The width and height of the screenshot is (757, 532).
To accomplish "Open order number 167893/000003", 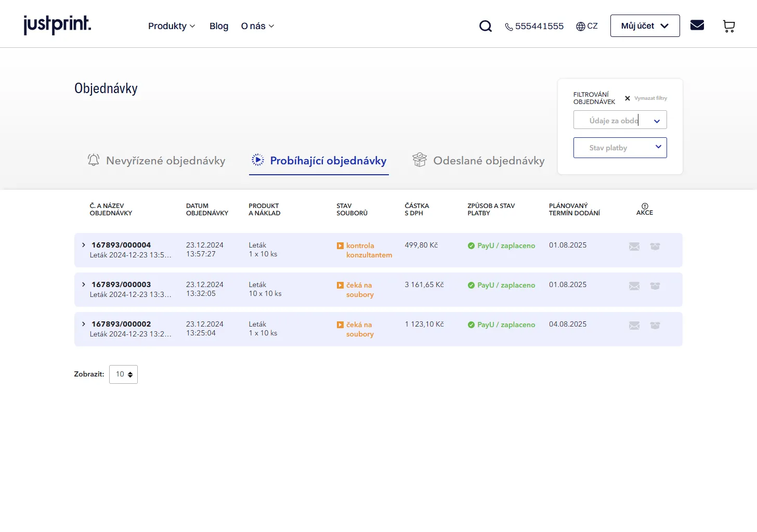I will tap(121, 284).
